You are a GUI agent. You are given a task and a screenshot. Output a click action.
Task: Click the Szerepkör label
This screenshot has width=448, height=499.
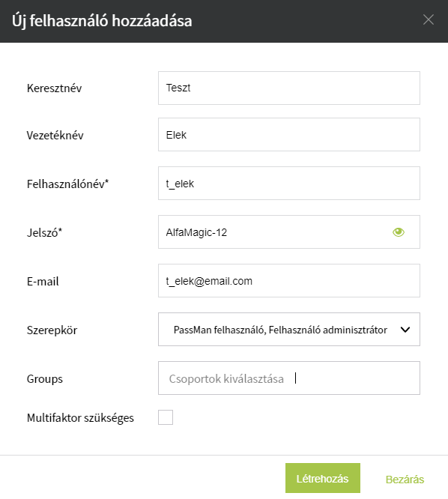click(52, 330)
